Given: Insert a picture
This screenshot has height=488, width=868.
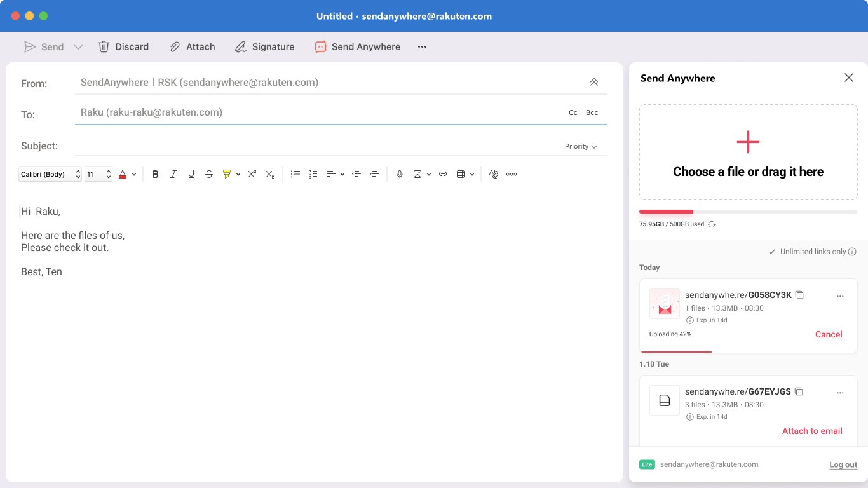Looking at the screenshot, I should [417, 174].
